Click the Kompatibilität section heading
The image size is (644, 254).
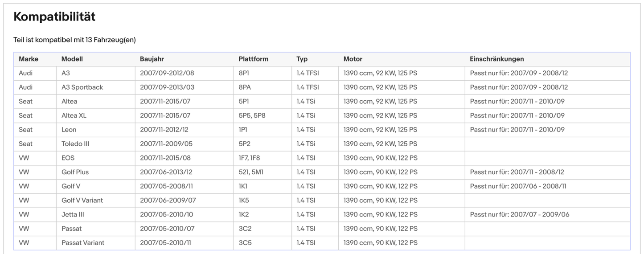click(54, 17)
